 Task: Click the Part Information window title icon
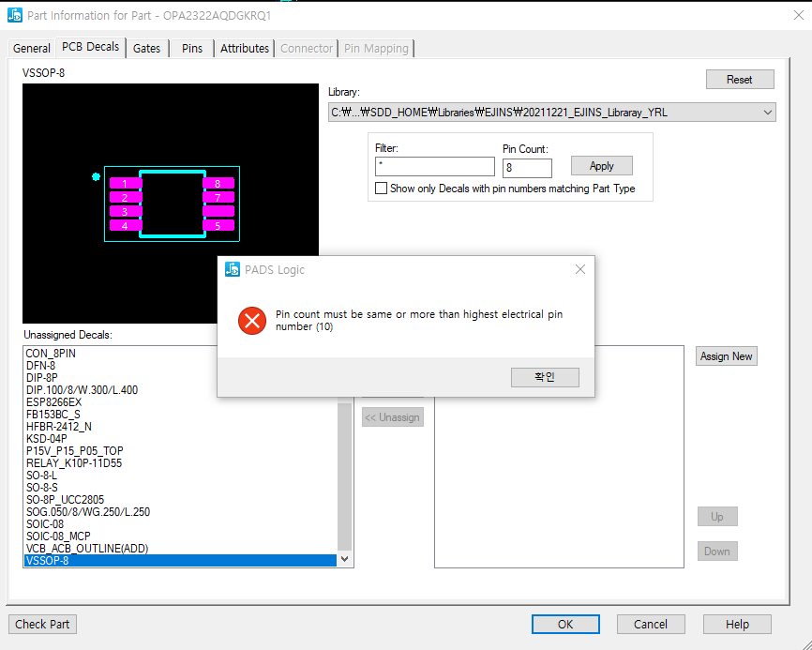(x=15, y=15)
